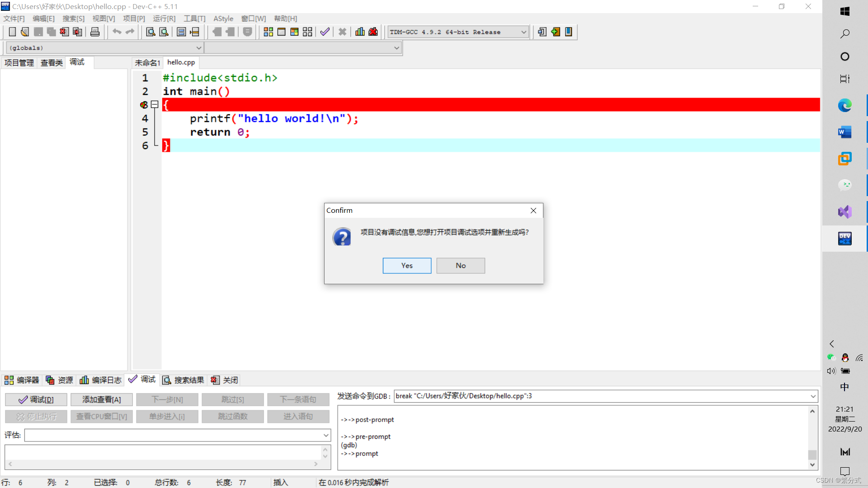Image resolution: width=868 pixels, height=488 pixels.
Task: Click the Compile toolbar icon
Action: [x=268, y=32]
